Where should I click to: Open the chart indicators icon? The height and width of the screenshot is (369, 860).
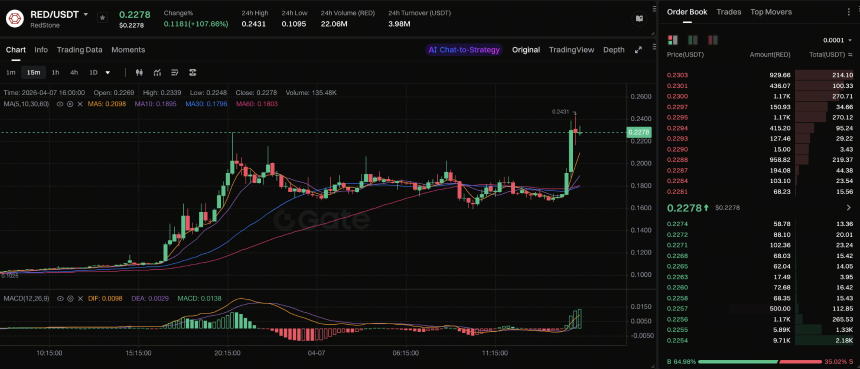157,72
